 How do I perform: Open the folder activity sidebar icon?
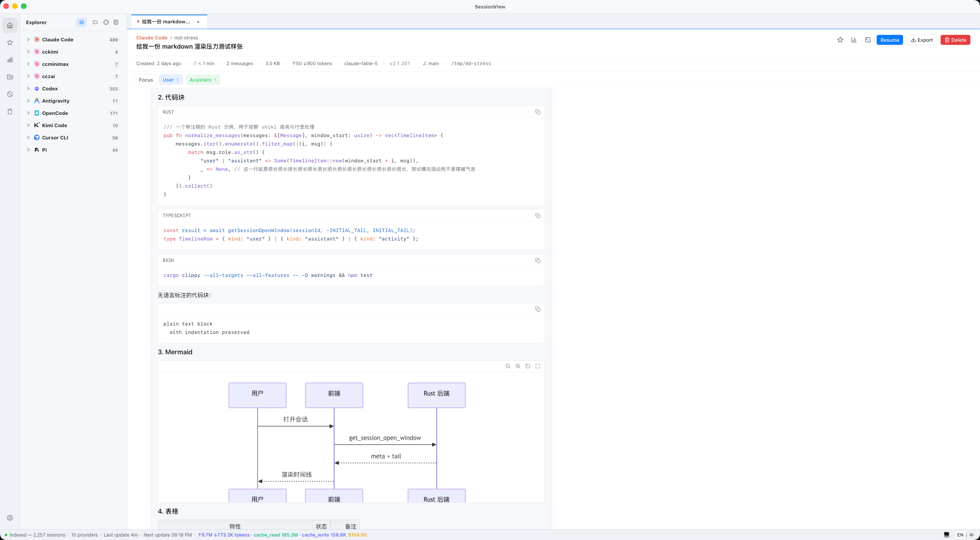10,77
